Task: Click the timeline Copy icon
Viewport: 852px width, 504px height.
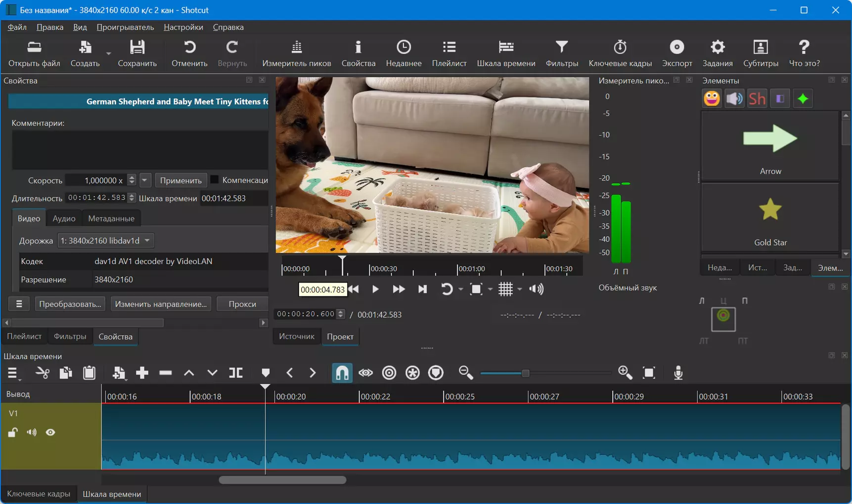Action: pyautogui.click(x=66, y=373)
